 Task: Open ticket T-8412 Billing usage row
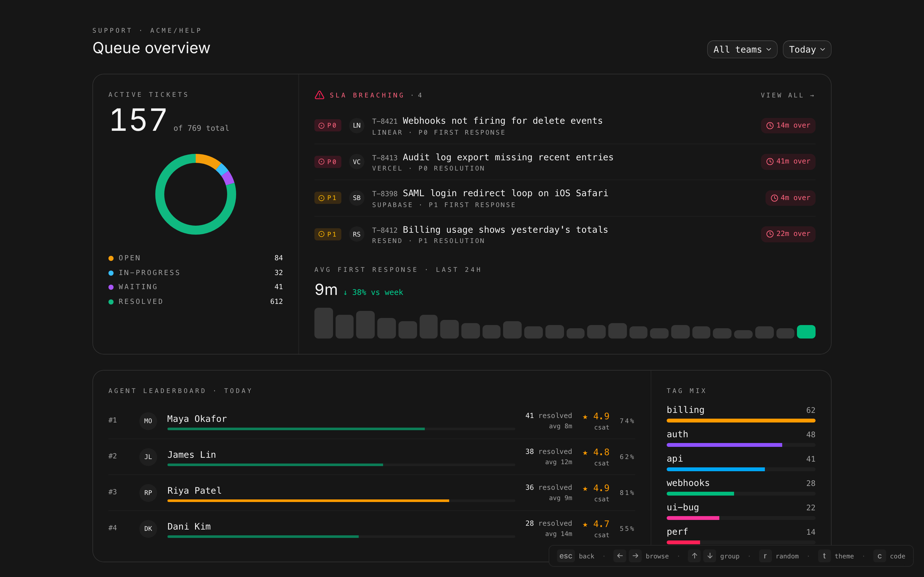tap(505, 230)
